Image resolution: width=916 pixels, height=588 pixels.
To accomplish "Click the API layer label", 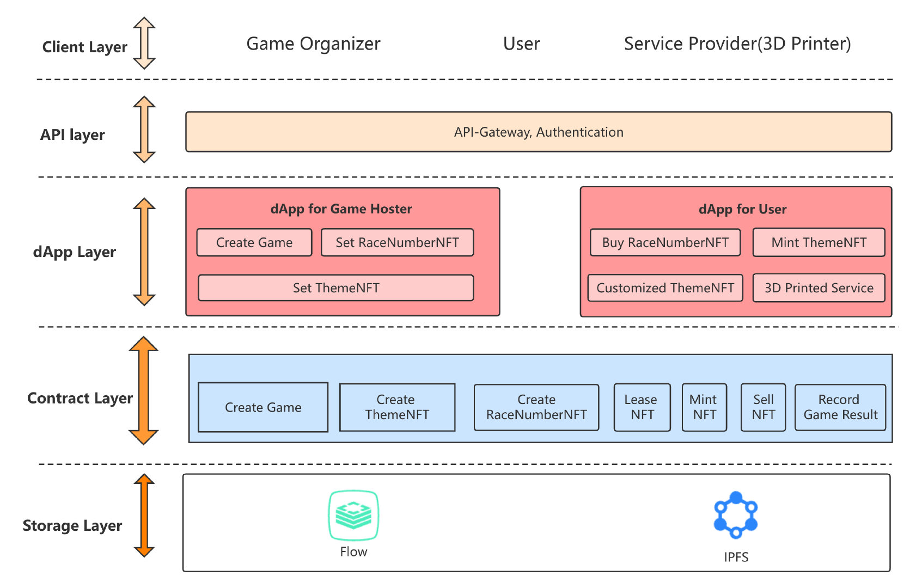I will 72,134.
